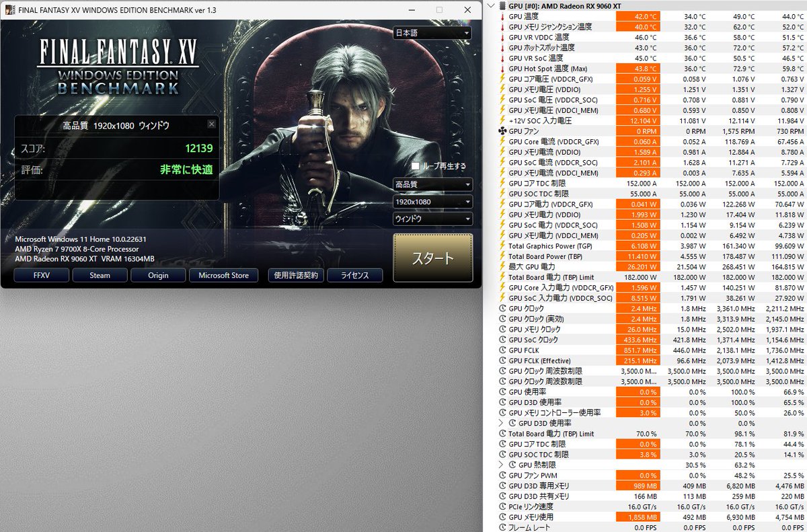
Task: Select the lightning icon for +12V SOC 入力電圧
Action: (502, 121)
